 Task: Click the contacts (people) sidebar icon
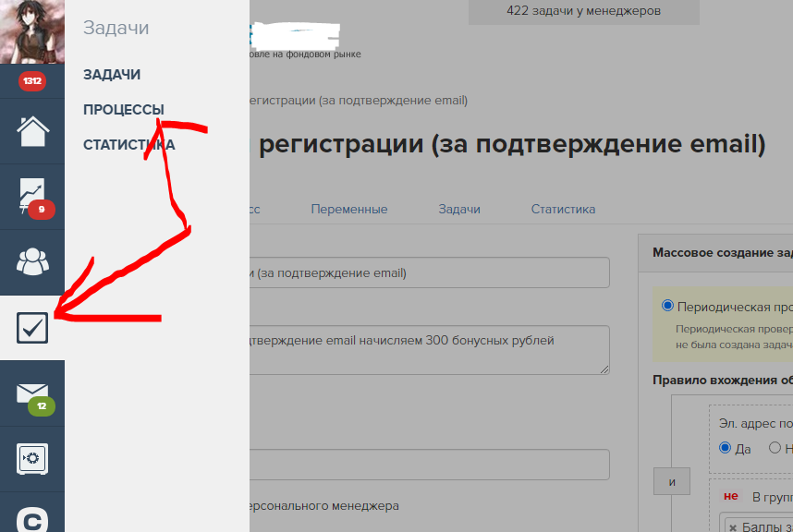(31, 262)
